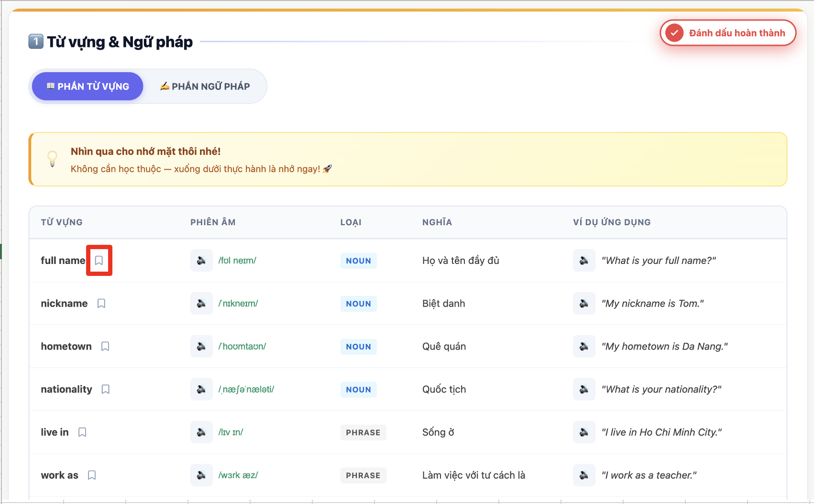
Task: Toggle bookmark for live in
Action: (82, 432)
